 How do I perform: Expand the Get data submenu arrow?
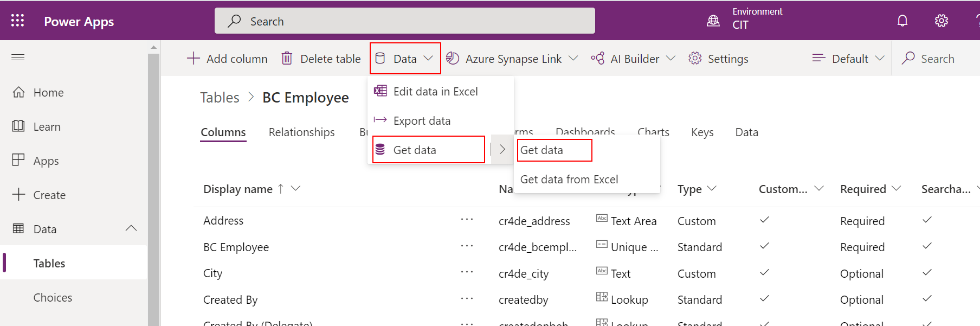tap(502, 149)
